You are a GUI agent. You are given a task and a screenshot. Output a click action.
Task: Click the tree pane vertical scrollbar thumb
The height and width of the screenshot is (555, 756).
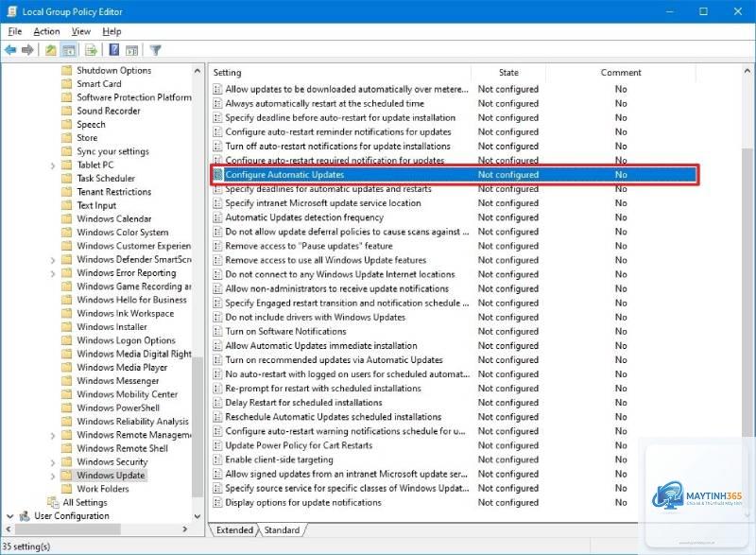point(198,427)
